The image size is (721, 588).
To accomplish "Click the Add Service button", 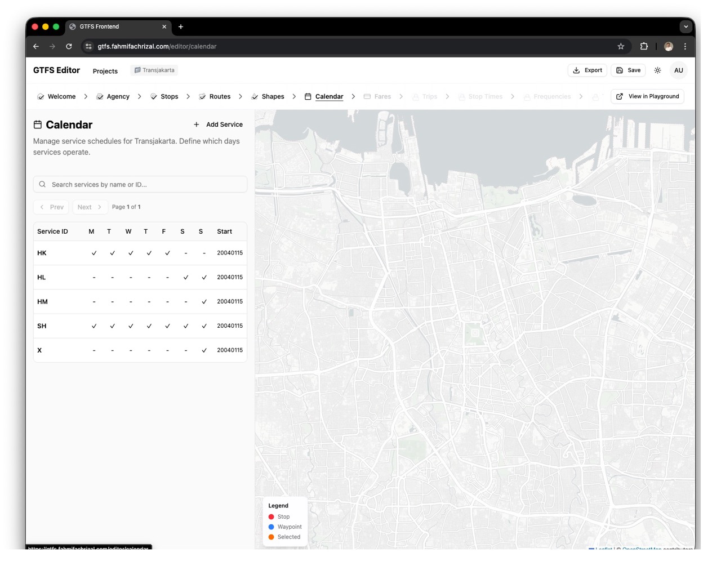I will coord(218,124).
